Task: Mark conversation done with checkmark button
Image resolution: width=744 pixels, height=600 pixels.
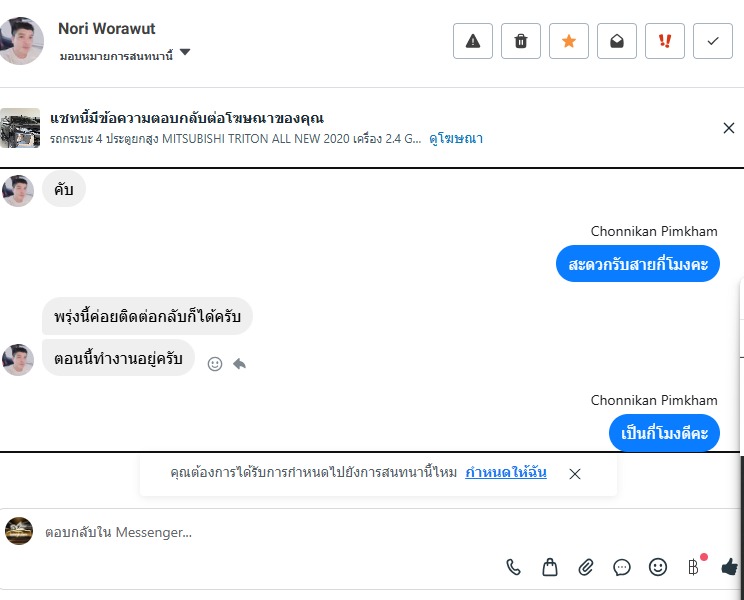Action: pos(713,41)
